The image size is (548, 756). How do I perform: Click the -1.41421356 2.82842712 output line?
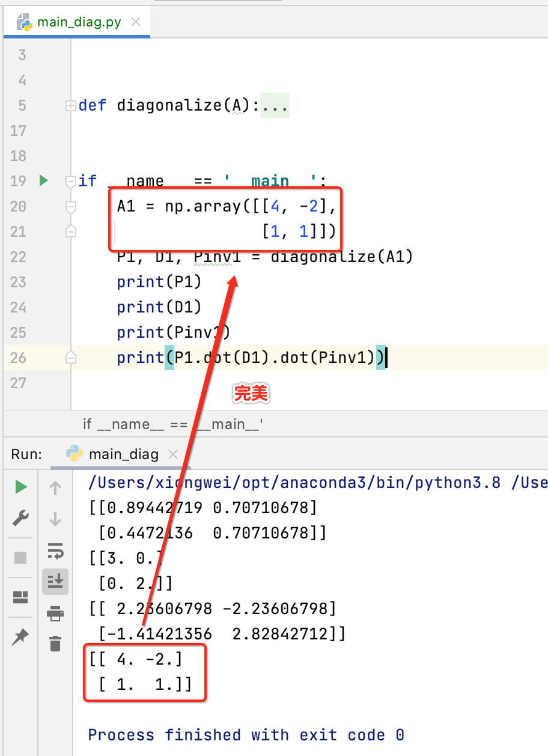point(222,634)
